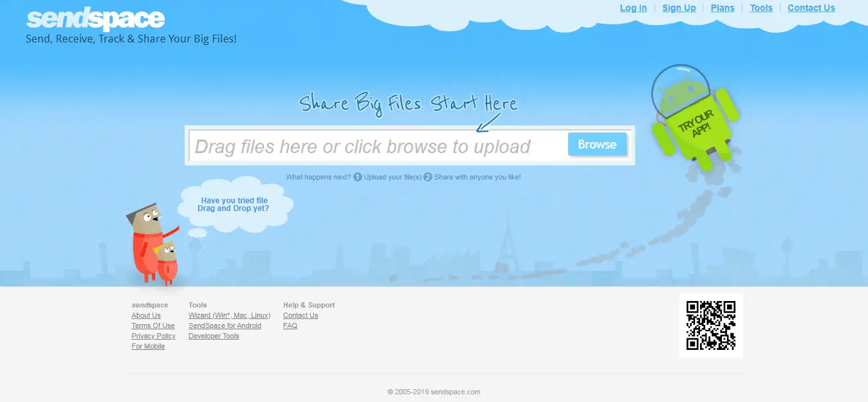Screen dimensions: 868x402
Task: Go to Developer Tools
Action: coord(214,336)
